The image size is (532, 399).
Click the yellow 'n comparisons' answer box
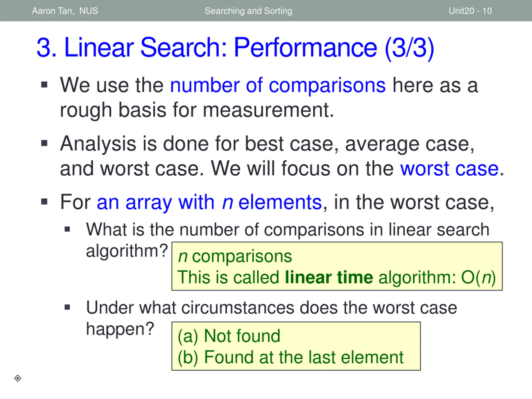[x=337, y=266]
